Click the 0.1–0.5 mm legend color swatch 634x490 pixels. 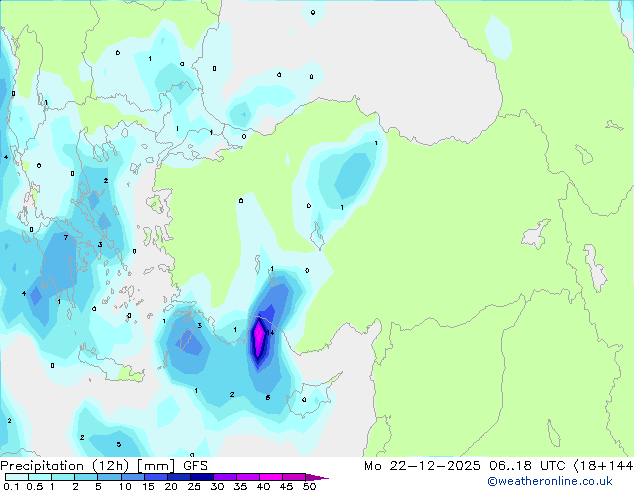click(x=17, y=477)
